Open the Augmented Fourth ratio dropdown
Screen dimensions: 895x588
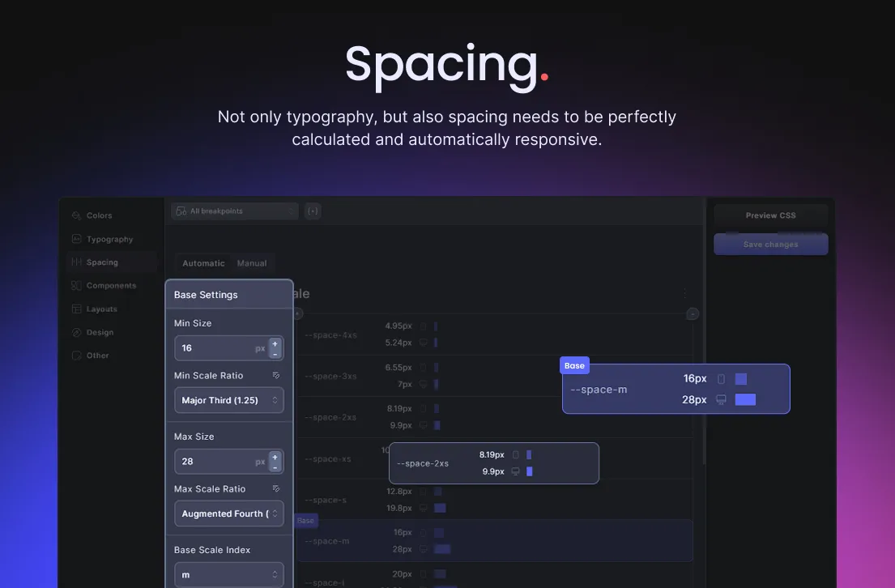pyautogui.click(x=229, y=513)
